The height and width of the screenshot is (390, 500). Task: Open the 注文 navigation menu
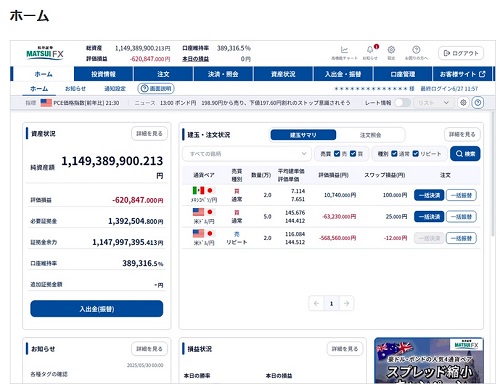pyautogui.click(x=163, y=74)
